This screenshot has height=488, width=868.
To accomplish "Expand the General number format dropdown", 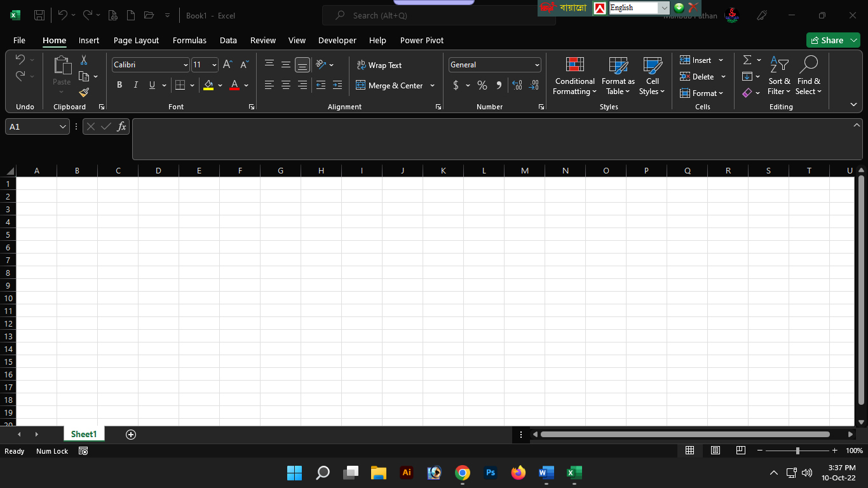I will (x=537, y=65).
